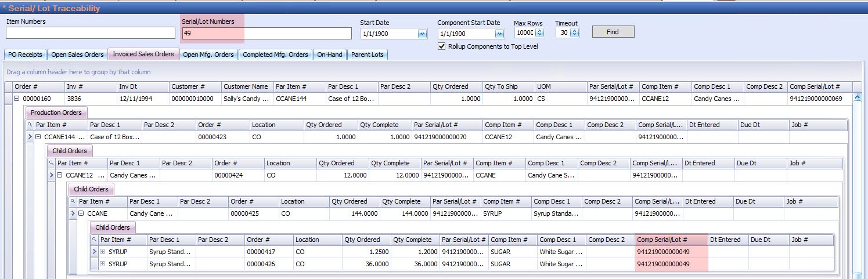This screenshot has width=868, height=279.
Task: Click the Timeout value field showing 30
Action: pos(563,33)
